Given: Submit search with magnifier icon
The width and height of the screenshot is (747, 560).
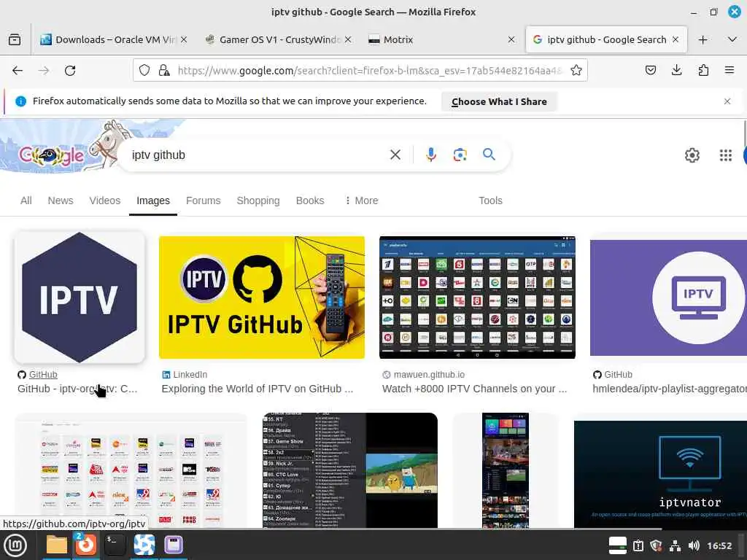Looking at the screenshot, I should point(489,155).
